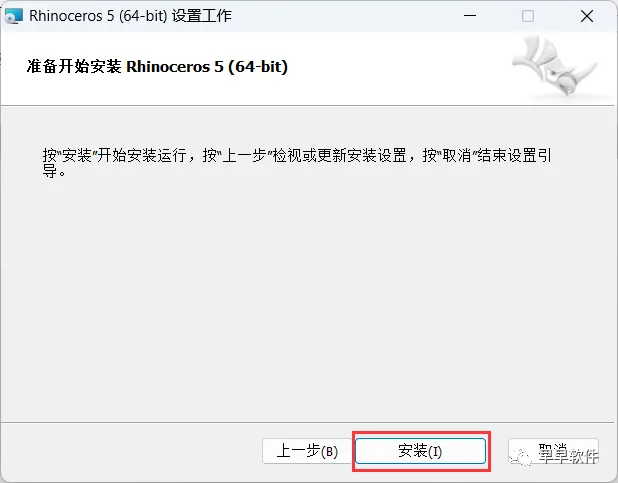Click the heading '准备开始安装 Rhinoceros 5 (64-bit)'
Image resolution: width=618 pixels, height=483 pixels.
[x=157, y=66]
